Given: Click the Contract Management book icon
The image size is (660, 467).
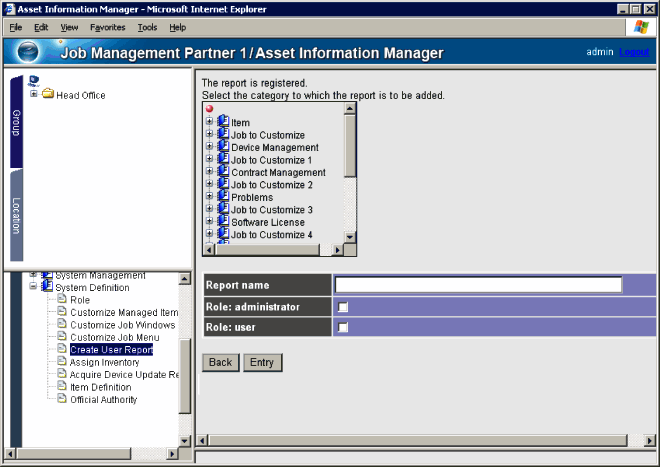Looking at the screenshot, I should tap(223, 171).
